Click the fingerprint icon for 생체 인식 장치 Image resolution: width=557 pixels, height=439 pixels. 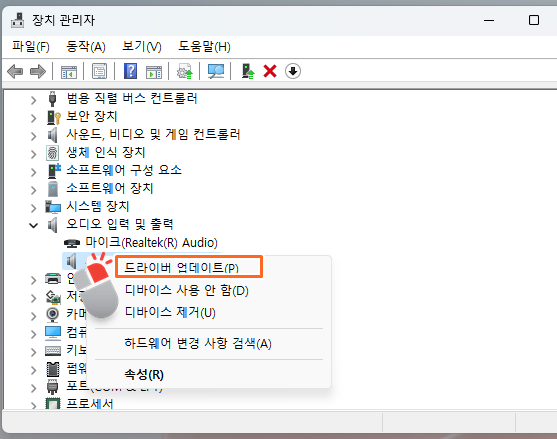(x=52, y=153)
